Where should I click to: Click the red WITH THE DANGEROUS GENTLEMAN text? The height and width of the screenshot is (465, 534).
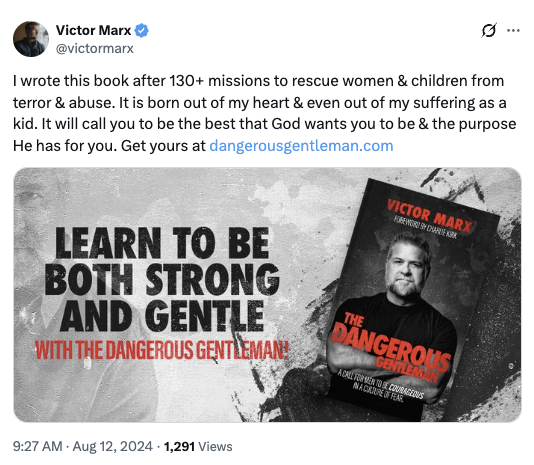tap(162, 350)
